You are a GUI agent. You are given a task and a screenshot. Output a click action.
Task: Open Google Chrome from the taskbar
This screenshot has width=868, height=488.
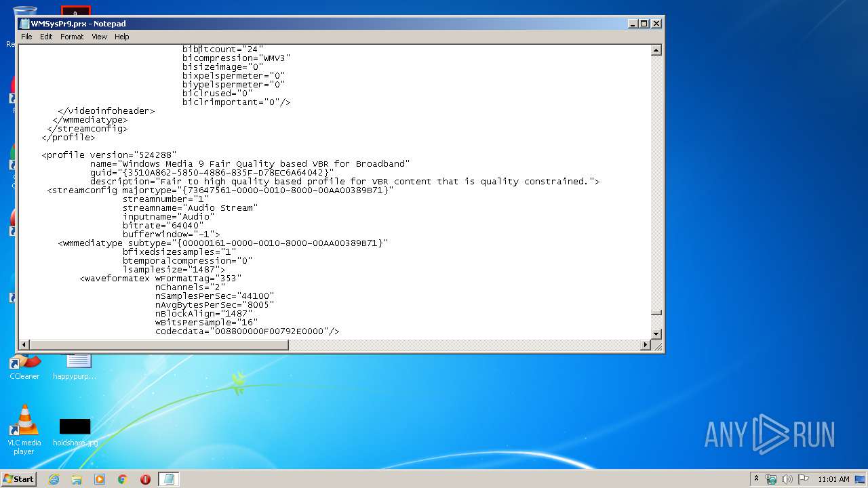(123, 479)
